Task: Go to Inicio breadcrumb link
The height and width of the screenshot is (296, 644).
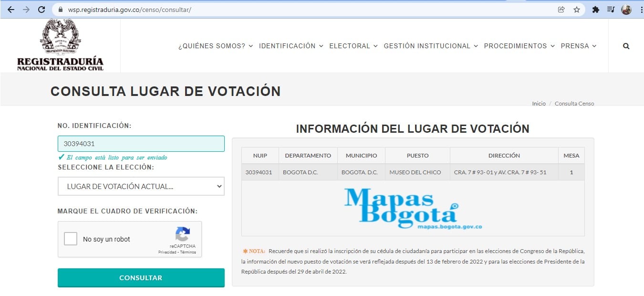Action: click(539, 104)
